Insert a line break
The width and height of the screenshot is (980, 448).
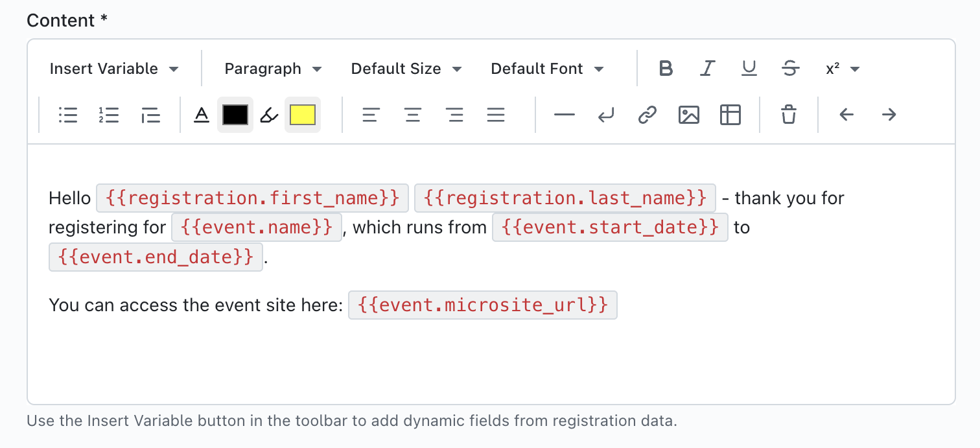[606, 115]
